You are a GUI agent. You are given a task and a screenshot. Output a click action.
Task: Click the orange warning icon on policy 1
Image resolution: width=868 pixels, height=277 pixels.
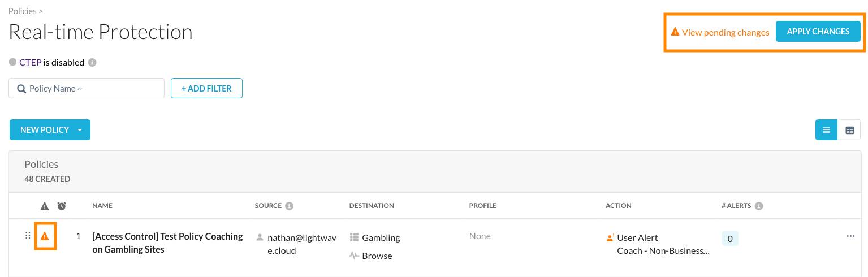tap(45, 236)
